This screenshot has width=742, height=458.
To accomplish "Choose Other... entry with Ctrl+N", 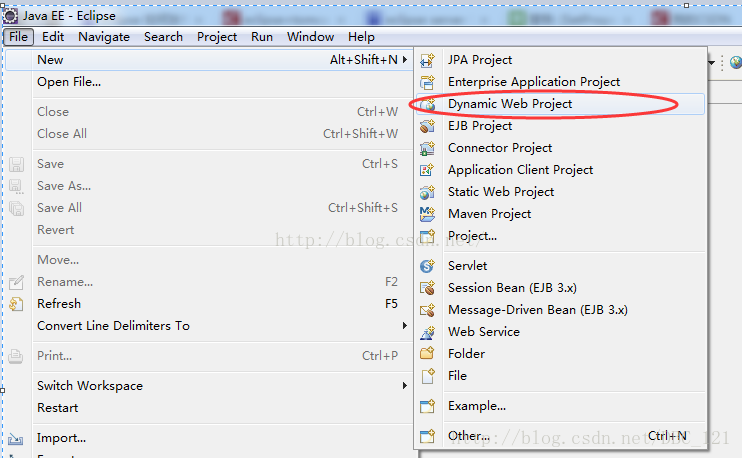I will point(560,436).
